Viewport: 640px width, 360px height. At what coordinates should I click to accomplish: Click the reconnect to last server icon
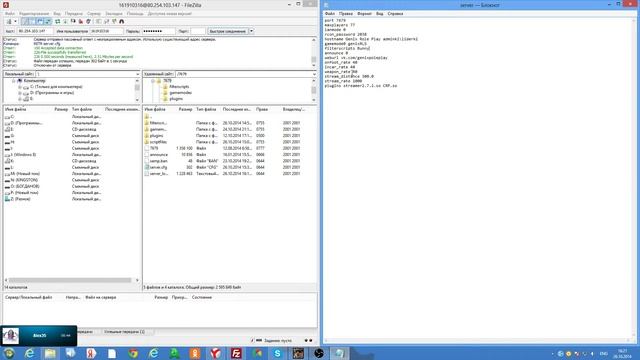(x=88, y=21)
